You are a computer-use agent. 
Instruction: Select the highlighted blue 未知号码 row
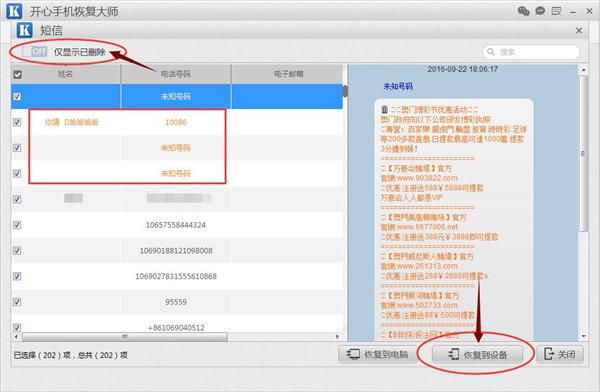point(177,96)
